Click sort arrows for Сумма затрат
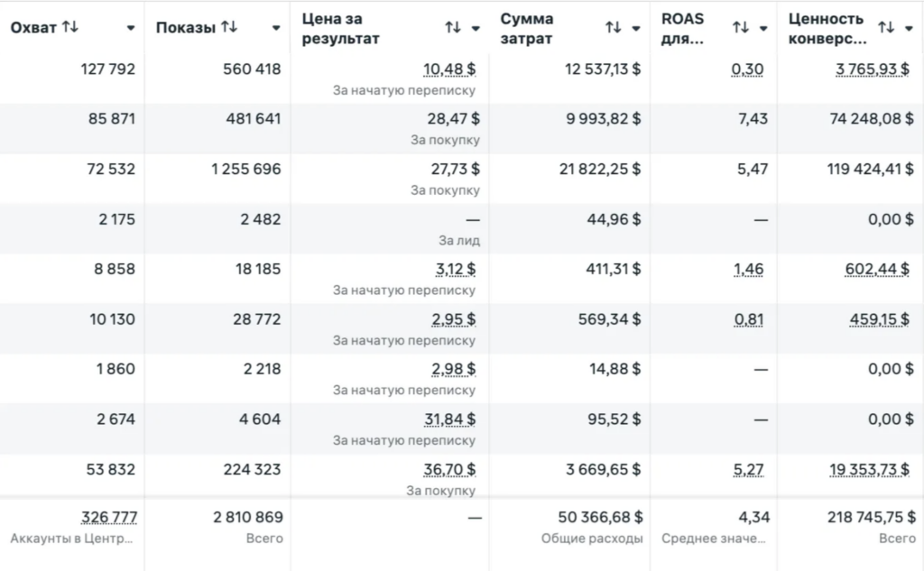 pos(614,28)
